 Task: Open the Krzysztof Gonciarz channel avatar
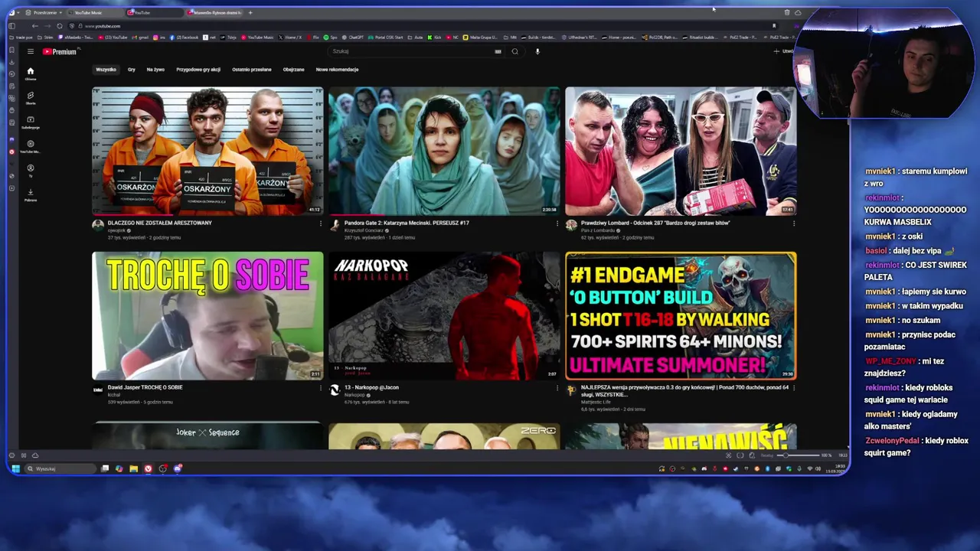[335, 225]
